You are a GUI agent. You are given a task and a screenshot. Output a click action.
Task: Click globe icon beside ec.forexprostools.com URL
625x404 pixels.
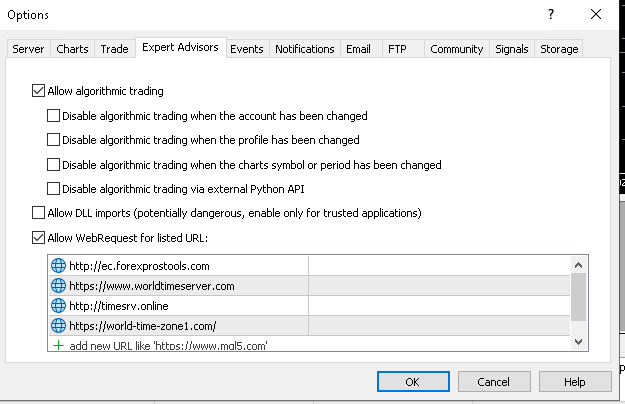(58, 266)
